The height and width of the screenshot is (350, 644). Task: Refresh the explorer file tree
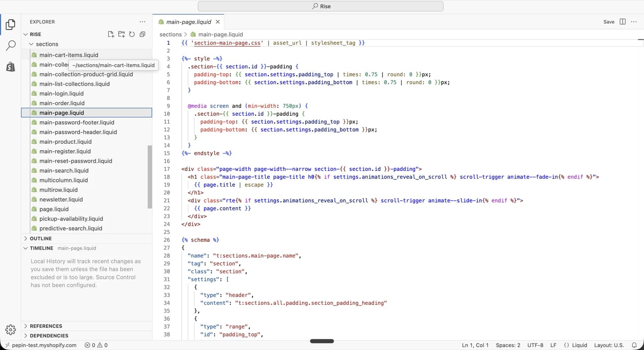pyautogui.click(x=132, y=34)
